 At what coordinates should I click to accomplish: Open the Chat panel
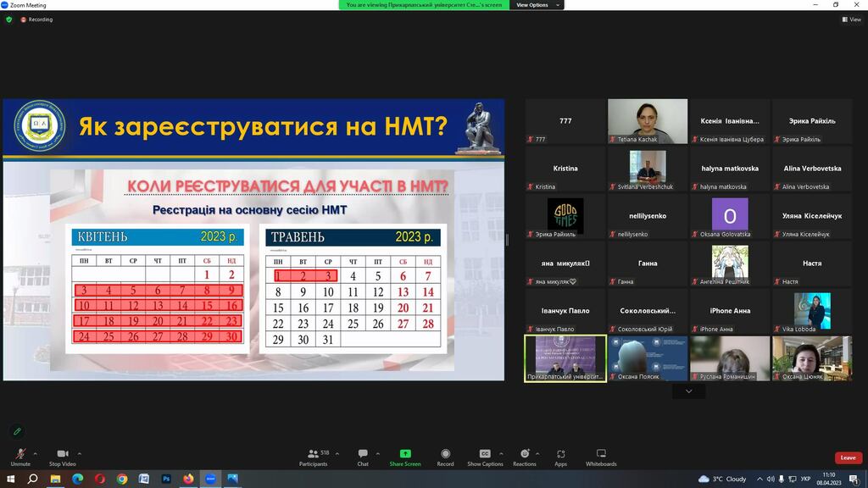click(x=363, y=457)
